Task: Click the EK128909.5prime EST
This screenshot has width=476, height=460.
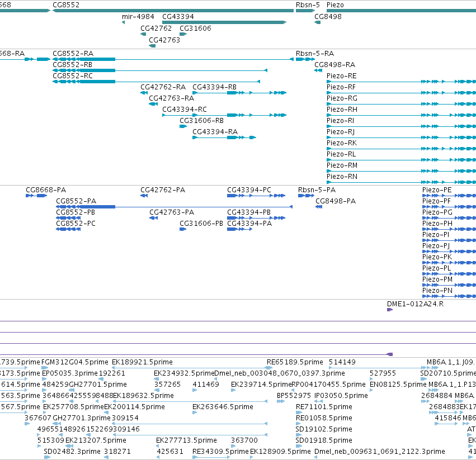Action: pyautogui.click(x=280, y=452)
